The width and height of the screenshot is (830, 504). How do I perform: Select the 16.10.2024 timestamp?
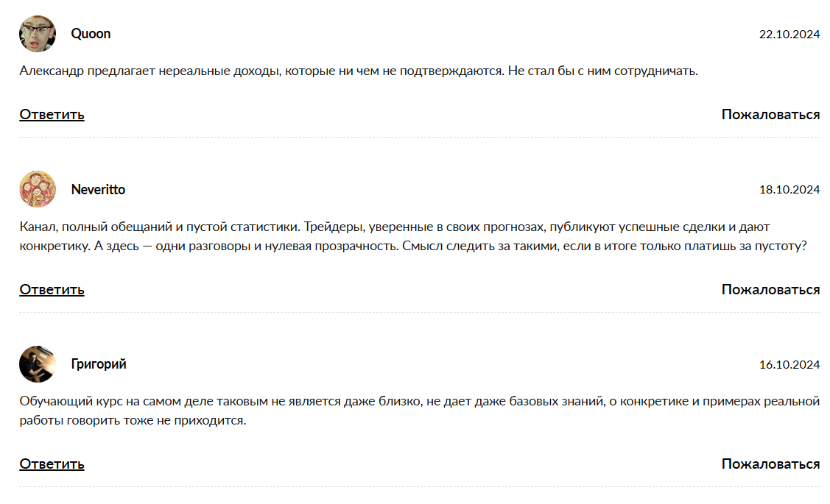(789, 365)
